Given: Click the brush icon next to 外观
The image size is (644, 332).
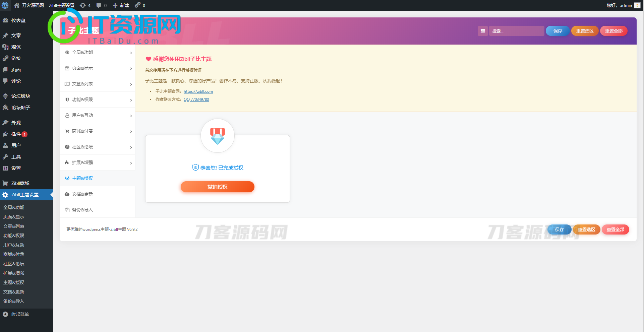Looking at the screenshot, I should pos(5,123).
